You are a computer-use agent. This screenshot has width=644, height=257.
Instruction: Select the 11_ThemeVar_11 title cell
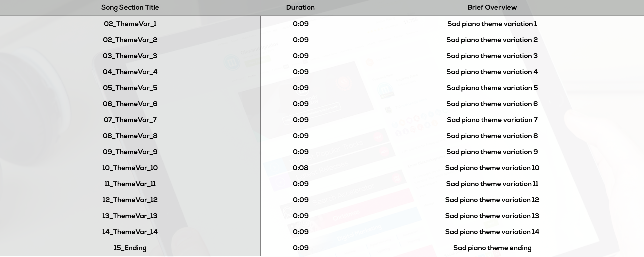[130, 184]
